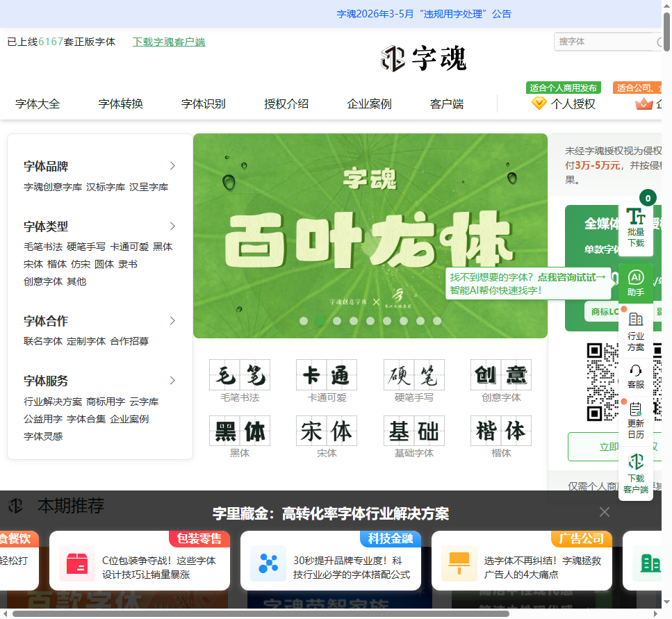Screen dimensions: 672x619
Task: Click the horizontal scrollbar at page bottom
Action: pyautogui.click(x=261, y=614)
